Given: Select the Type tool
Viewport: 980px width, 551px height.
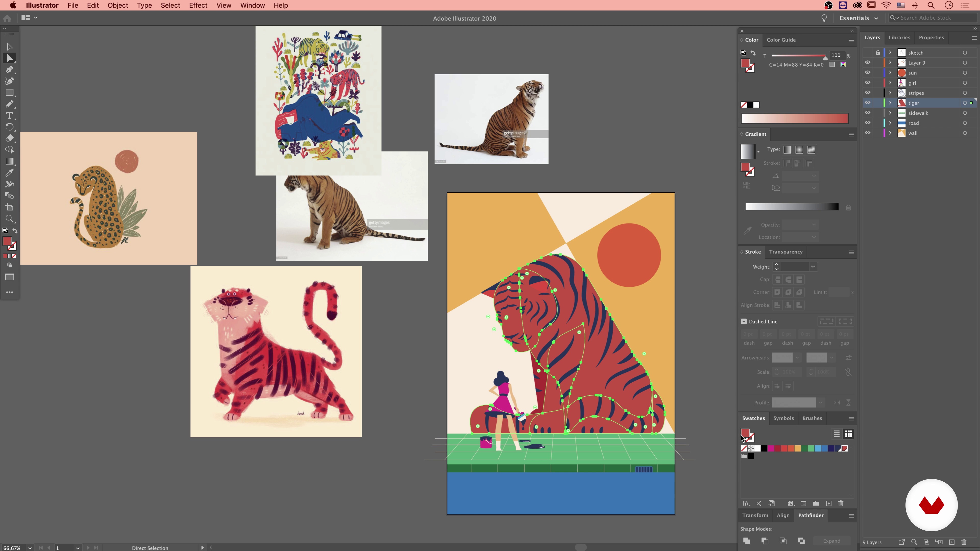Looking at the screenshot, I should [9, 116].
